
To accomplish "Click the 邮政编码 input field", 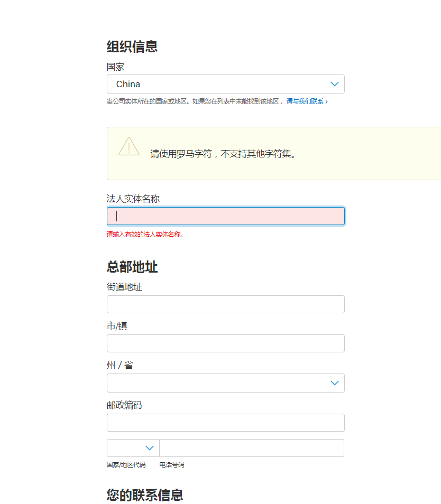I will coord(225,423).
